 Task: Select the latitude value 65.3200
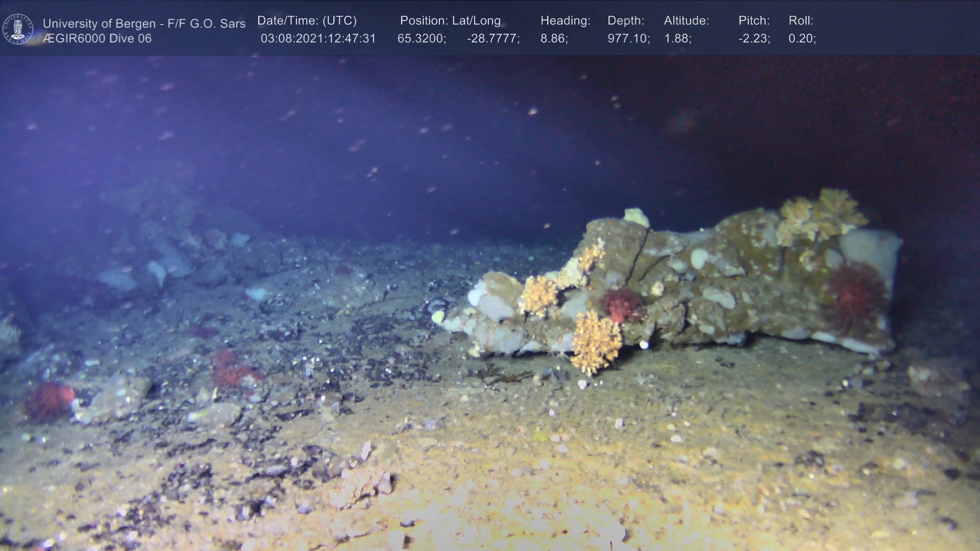tap(422, 39)
